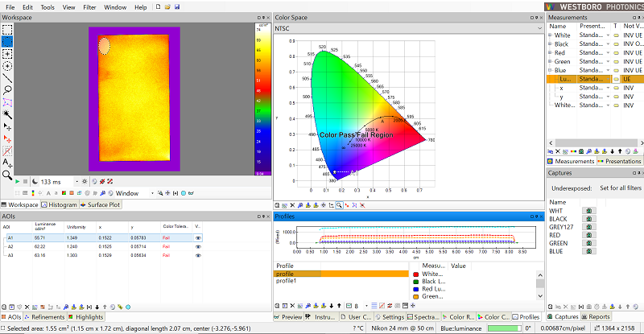Toggle the yellow T indicator for Green measurement
644x334 pixels.
coord(616,62)
